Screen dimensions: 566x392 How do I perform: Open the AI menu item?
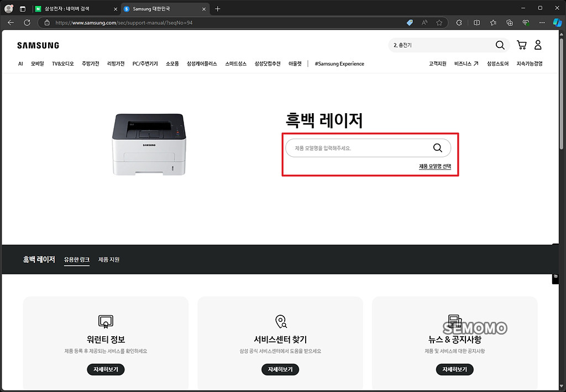[20, 64]
